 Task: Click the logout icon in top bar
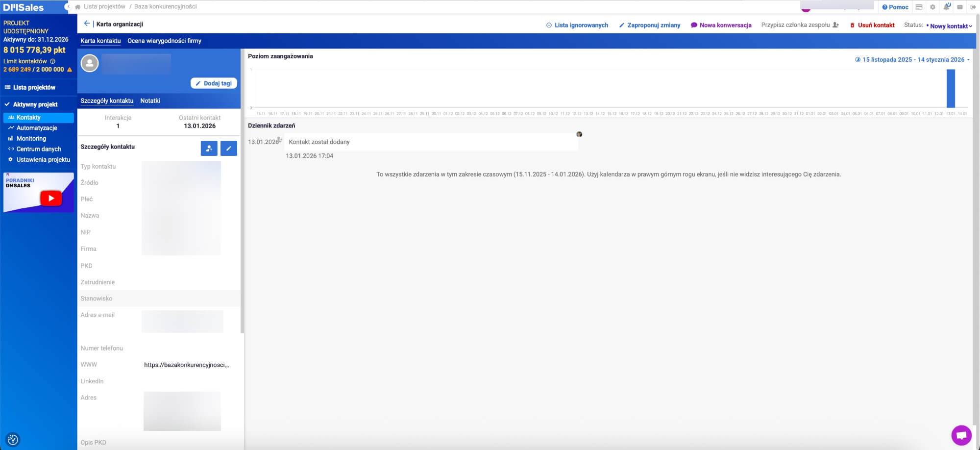[x=973, y=7]
